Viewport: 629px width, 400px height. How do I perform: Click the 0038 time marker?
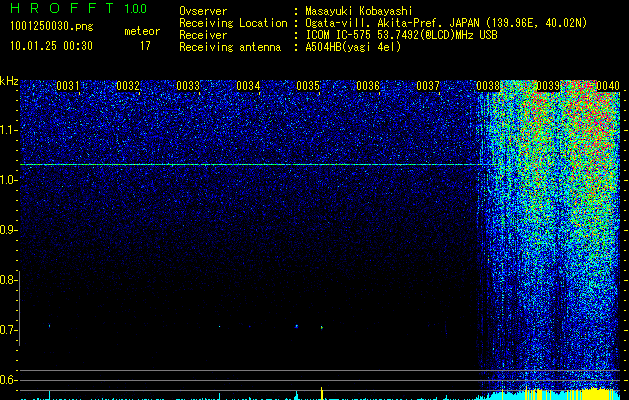(488, 86)
